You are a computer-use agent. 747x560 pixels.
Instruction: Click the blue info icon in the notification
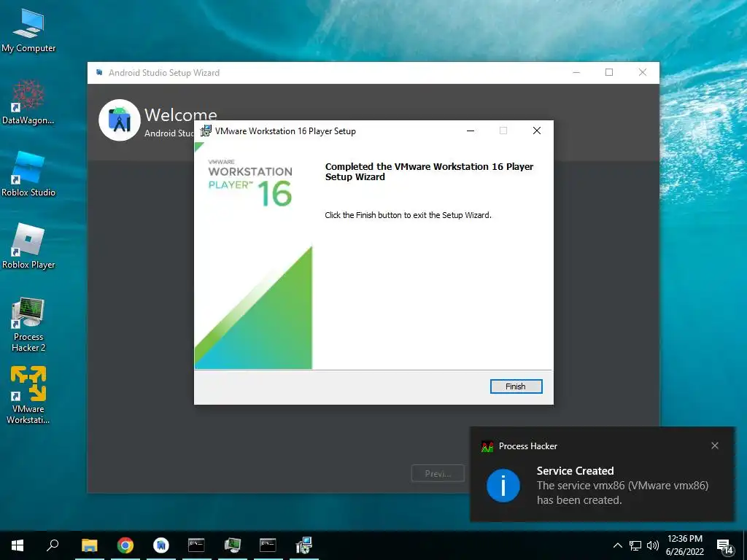pyautogui.click(x=503, y=486)
